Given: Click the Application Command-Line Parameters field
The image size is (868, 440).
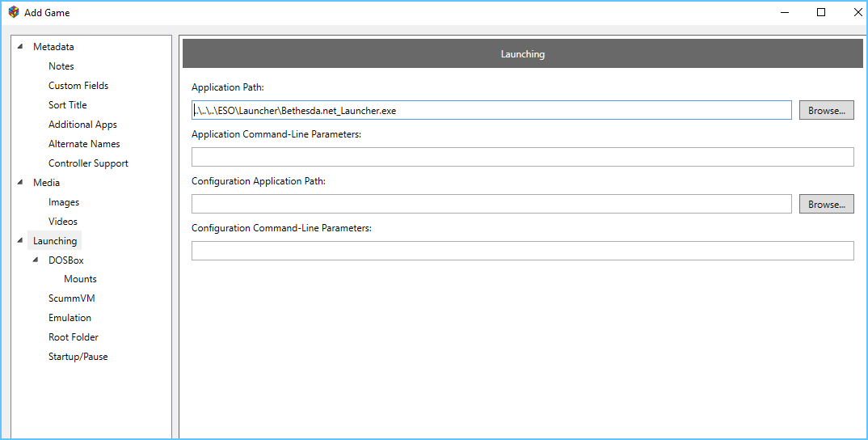Looking at the screenshot, I should (x=523, y=157).
